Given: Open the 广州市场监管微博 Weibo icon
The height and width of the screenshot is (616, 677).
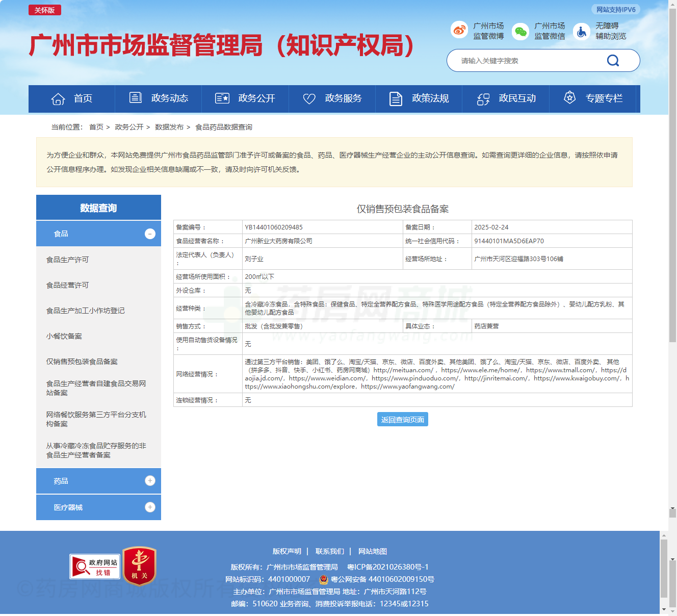Looking at the screenshot, I should [459, 30].
